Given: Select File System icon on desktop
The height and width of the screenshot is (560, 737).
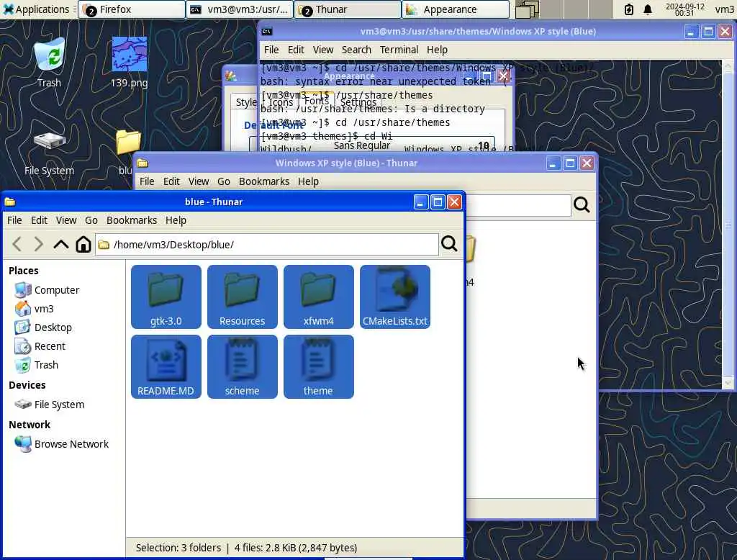Looking at the screenshot, I should (50, 153).
